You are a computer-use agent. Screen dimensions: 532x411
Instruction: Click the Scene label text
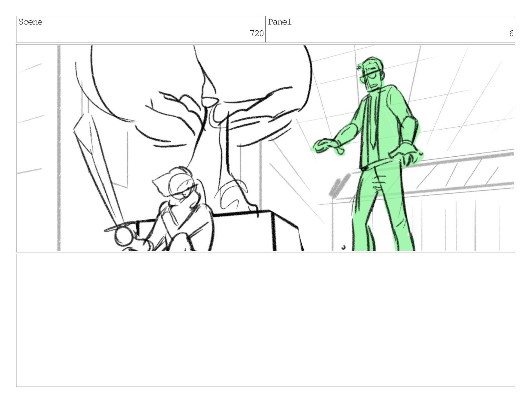point(30,22)
